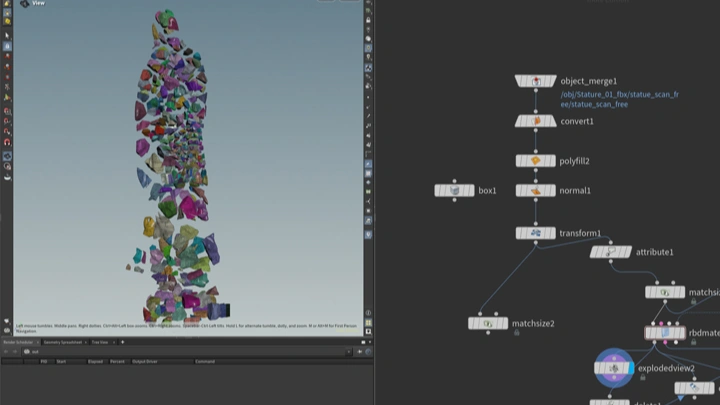Click the lock icon in viewport right toolbar

[x=368, y=20]
